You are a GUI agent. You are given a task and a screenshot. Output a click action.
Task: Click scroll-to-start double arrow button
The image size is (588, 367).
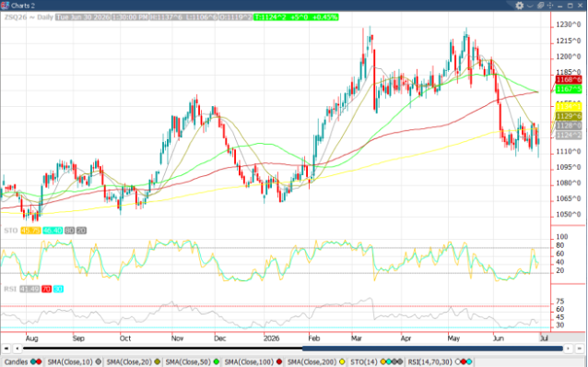[6, 349]
